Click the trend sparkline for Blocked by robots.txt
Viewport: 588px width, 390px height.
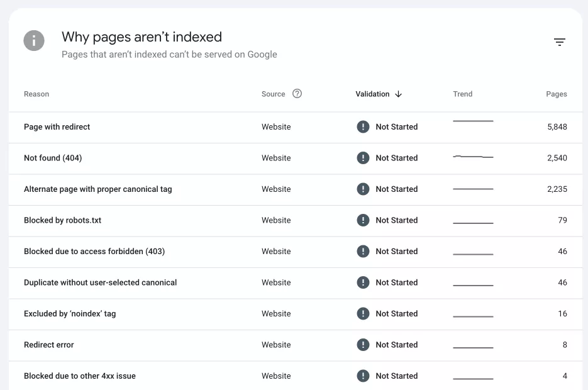(474, 223)
